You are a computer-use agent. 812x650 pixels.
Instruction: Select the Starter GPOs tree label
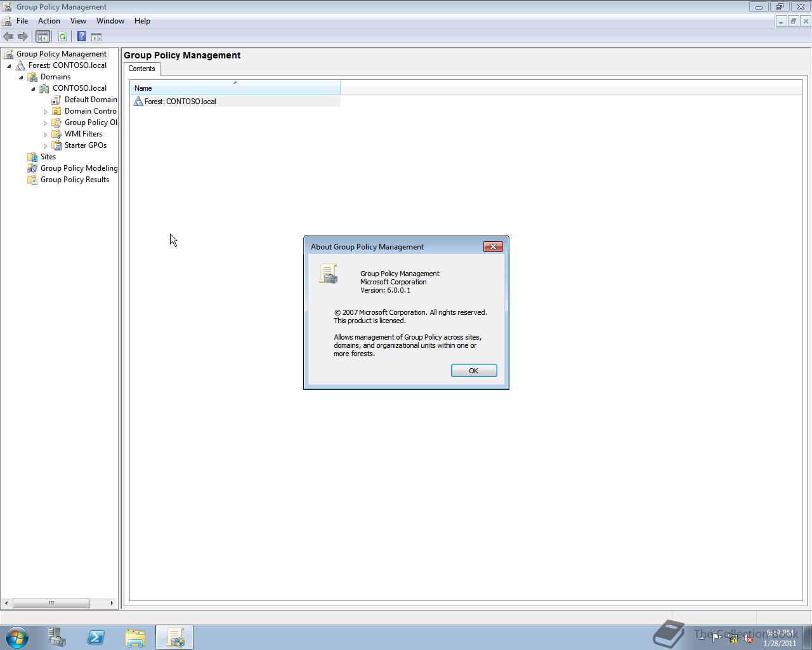(86, 145)
